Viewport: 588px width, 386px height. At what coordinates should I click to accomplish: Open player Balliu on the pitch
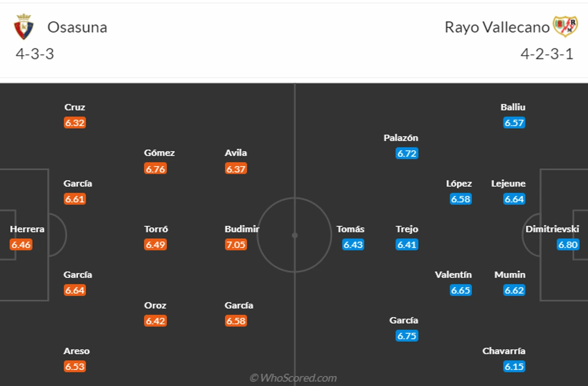click(x=513, y=107)
